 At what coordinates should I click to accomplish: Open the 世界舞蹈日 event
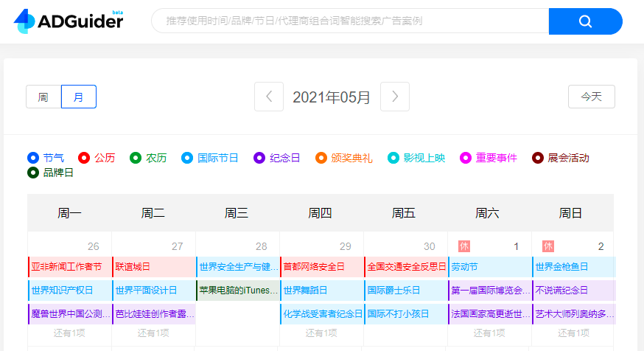coord(322,291)
